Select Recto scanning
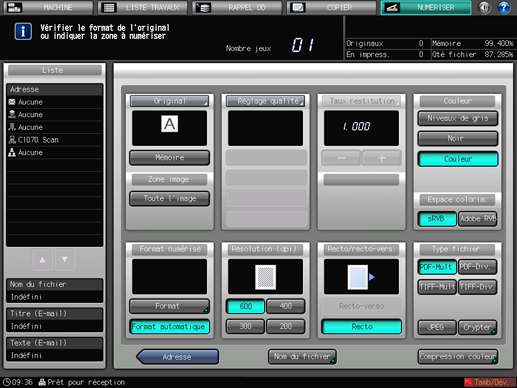 pyautogui.click(x=361, y=327)
